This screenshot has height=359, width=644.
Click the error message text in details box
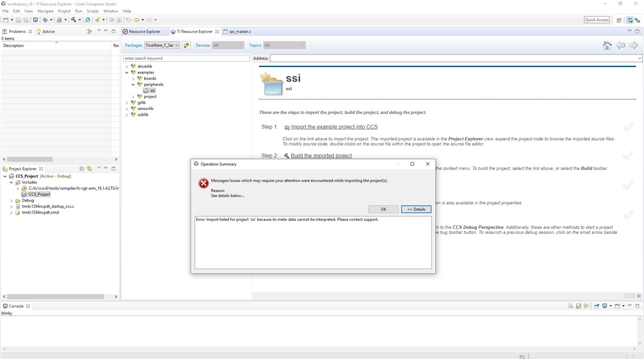(287, 220)
